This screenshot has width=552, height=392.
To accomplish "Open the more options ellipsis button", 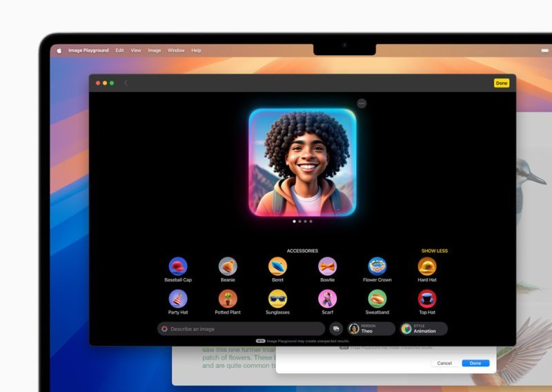I will 362,104.
